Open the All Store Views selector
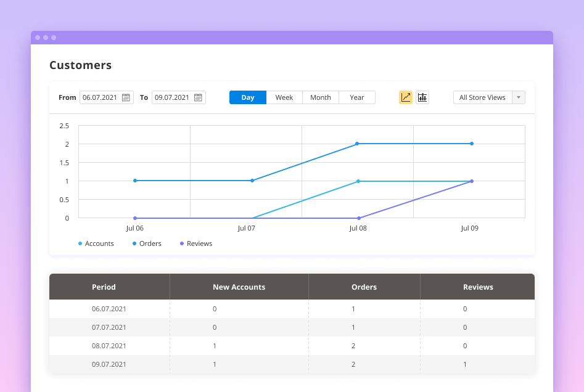This screenshot has width=584, height=392. click(x=482, y=97)
